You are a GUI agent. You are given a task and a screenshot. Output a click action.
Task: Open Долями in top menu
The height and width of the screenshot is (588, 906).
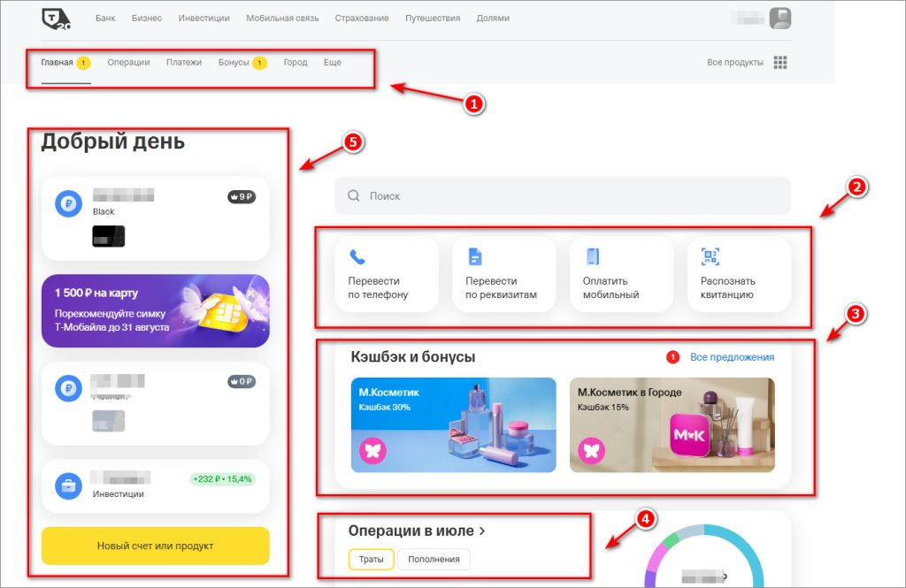coord(493,18)
